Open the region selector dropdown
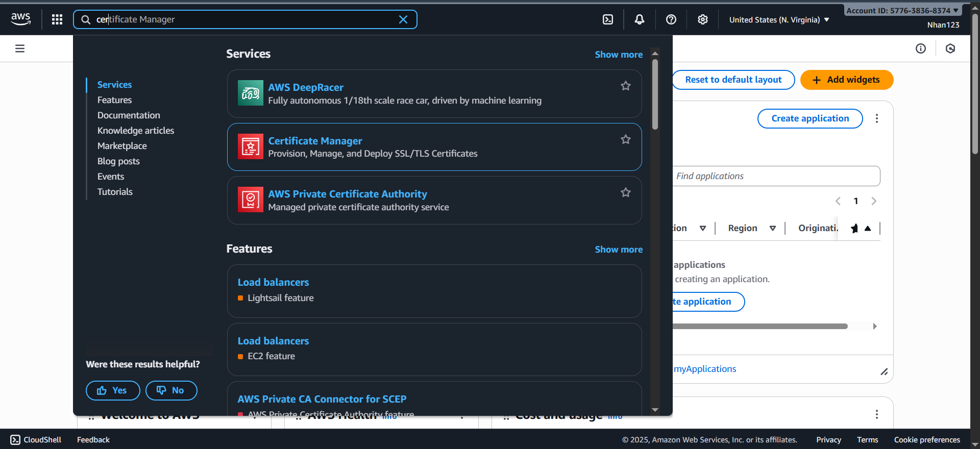Screen dimensions: 980x449 [x=779, y=20]
